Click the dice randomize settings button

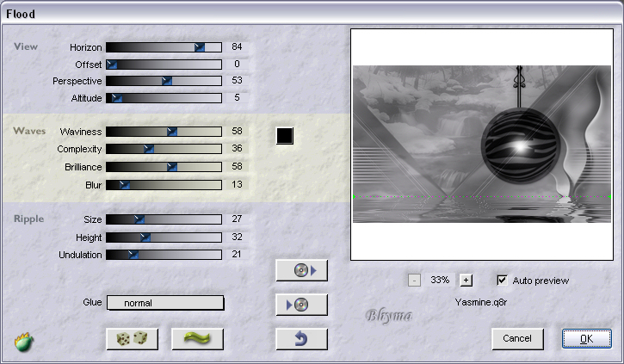tap(133, 339)
